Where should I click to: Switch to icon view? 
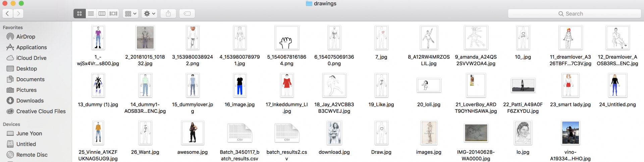(79, 13)
